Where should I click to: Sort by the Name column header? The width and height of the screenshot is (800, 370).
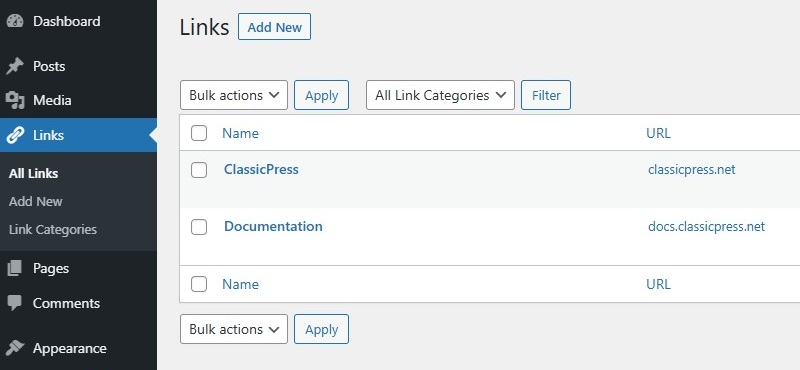click(240, 133)
